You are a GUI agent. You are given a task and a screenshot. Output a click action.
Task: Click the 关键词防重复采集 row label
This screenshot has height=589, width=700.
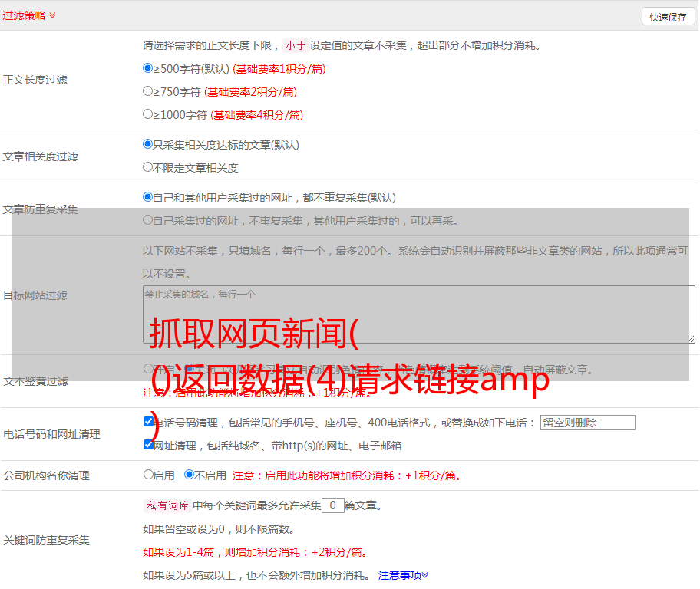46,540
